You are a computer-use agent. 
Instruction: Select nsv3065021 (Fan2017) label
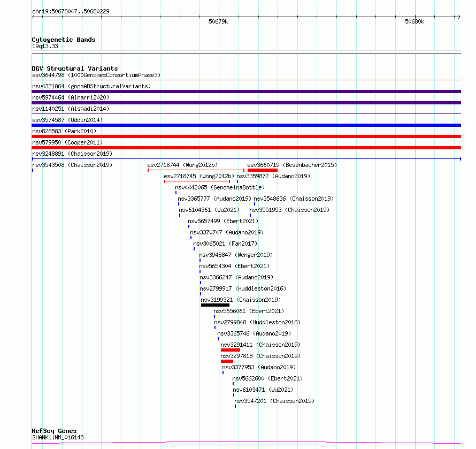pyautogui.click(x=225, y=243)
